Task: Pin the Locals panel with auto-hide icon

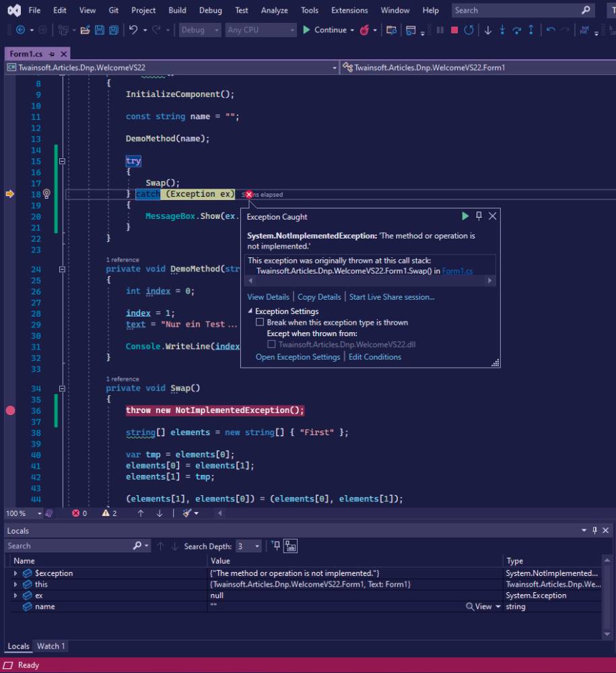Action: click(594, 530)
